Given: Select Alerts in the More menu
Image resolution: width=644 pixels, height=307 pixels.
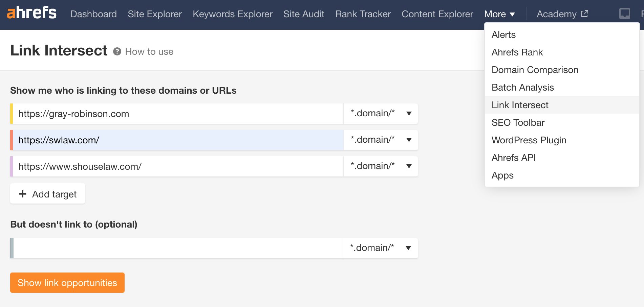Looking at the screenshot, I should (503, 34).
